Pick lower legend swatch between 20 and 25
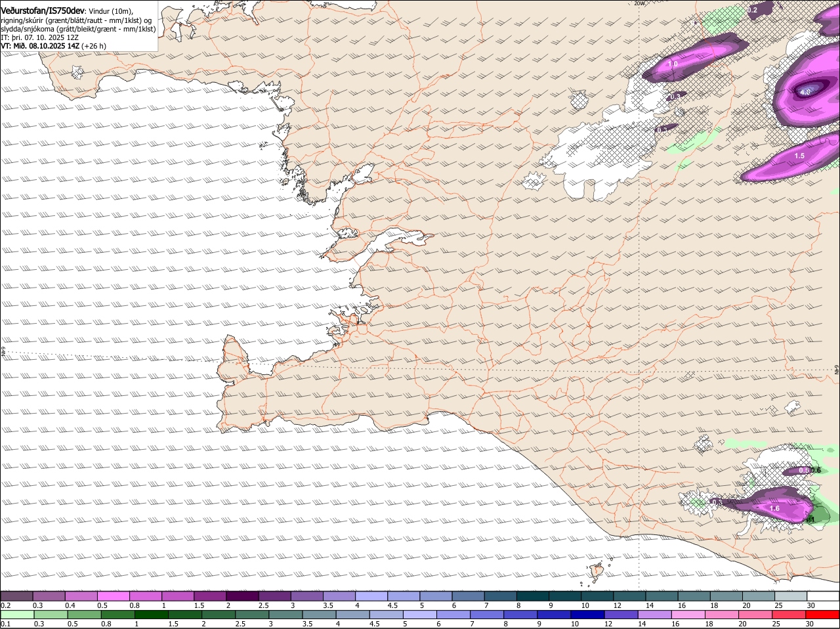Image resolution: width=840 pixels, height=629 pixels. click(x=755, y=615)
